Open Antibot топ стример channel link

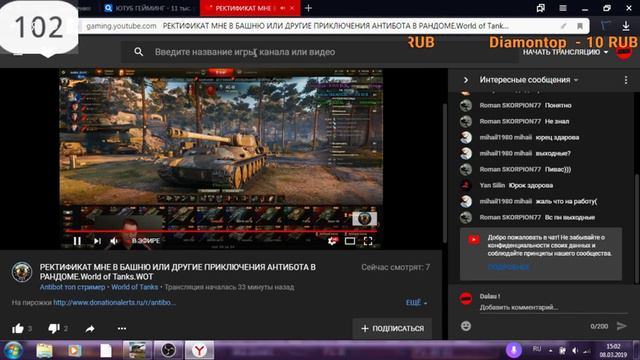[x=72, y=287]
